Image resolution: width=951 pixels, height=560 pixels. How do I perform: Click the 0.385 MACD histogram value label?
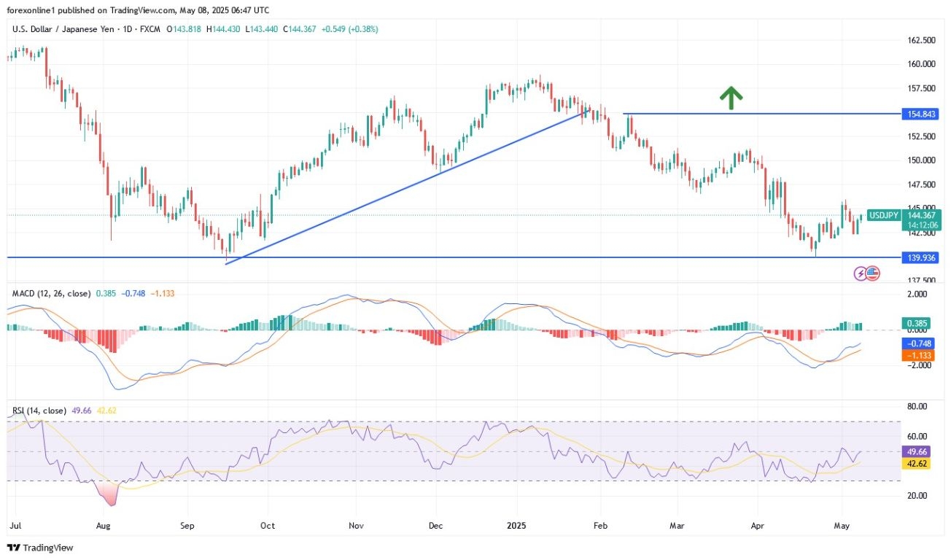[x=917, y=323]
